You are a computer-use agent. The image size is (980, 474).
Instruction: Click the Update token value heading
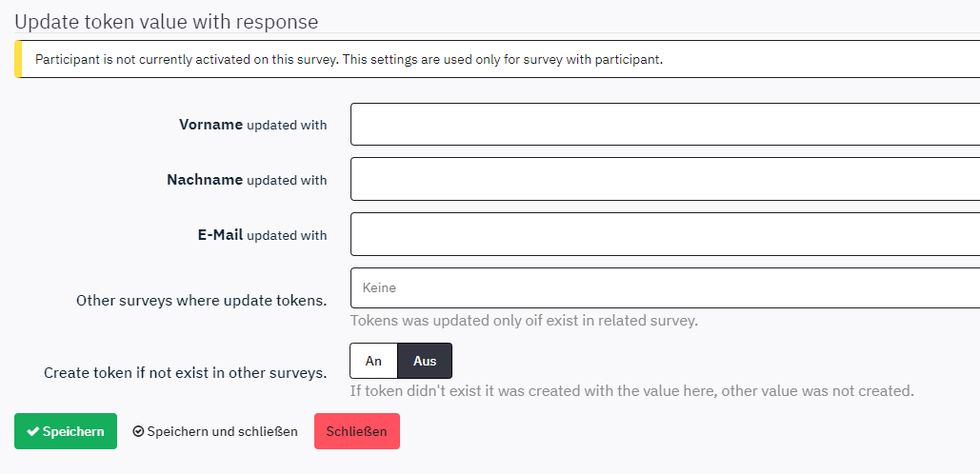coord(167,21)
